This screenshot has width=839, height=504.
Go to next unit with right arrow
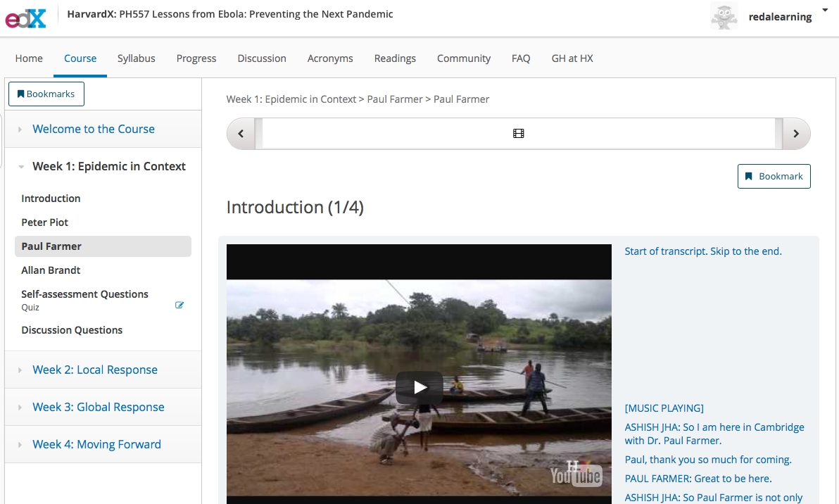[x=796, y=134]
